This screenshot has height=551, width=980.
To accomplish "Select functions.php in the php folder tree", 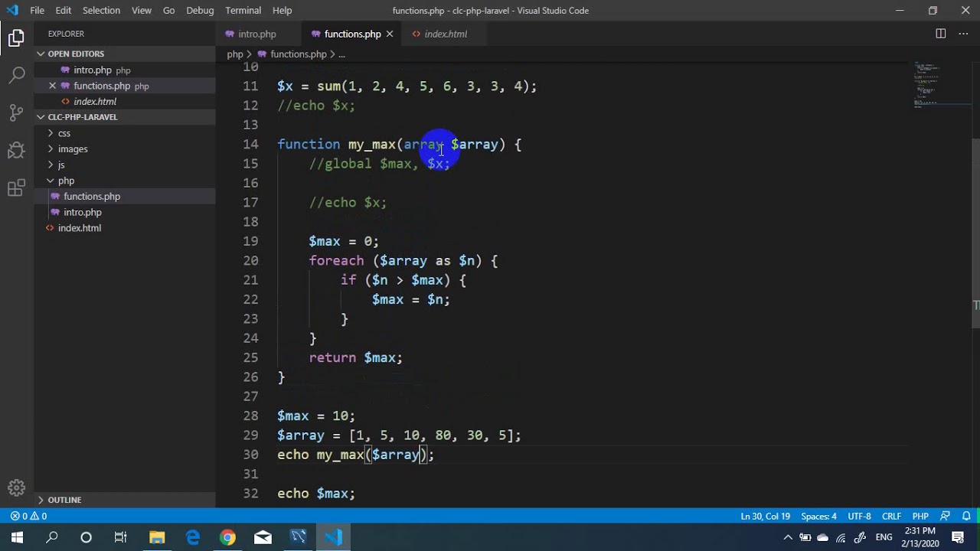I will pos(92,197).
